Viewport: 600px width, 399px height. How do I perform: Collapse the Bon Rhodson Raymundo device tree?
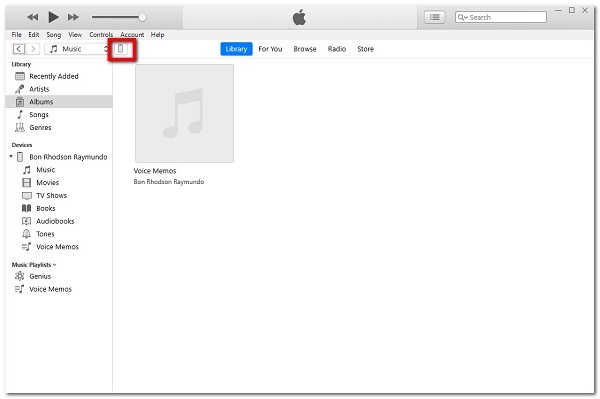11,156
